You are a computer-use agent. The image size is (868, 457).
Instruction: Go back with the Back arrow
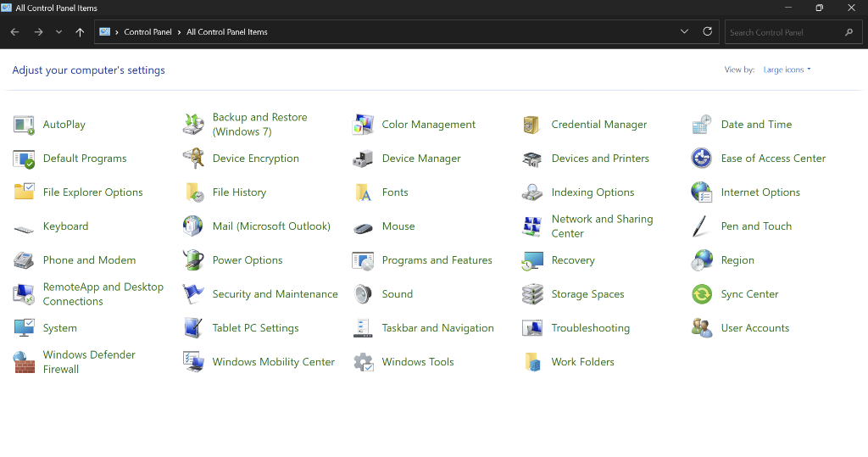tap(15, 32)
